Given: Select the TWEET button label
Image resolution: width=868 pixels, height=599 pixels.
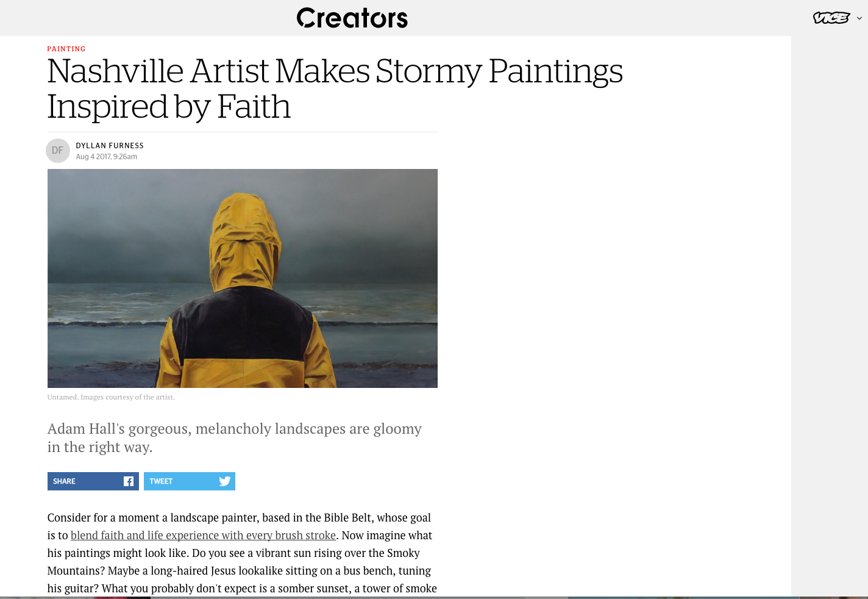Looking at the screenshot, I should pyautogui.click(x=161, y=481).
